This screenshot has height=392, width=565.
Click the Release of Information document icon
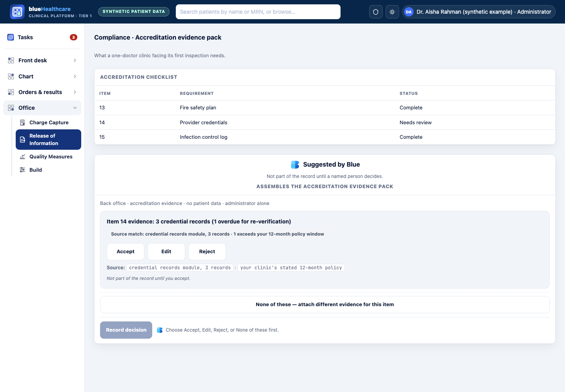23,140
